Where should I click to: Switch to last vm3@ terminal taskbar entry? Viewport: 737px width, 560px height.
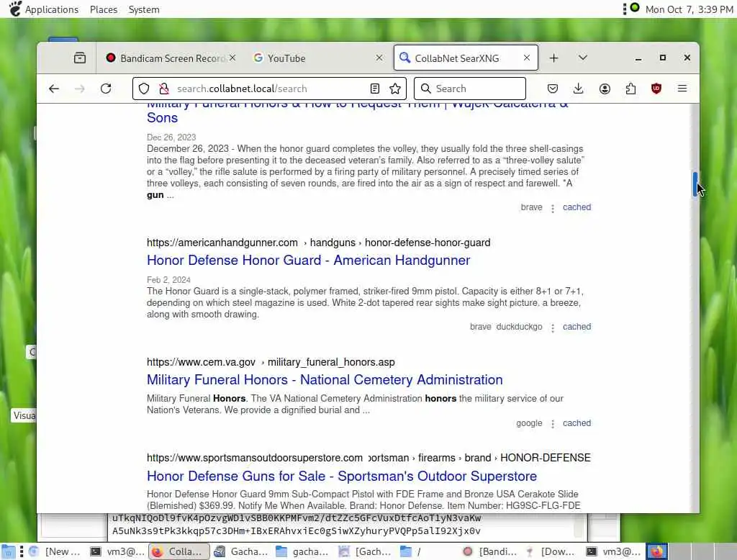click(613, 551)
